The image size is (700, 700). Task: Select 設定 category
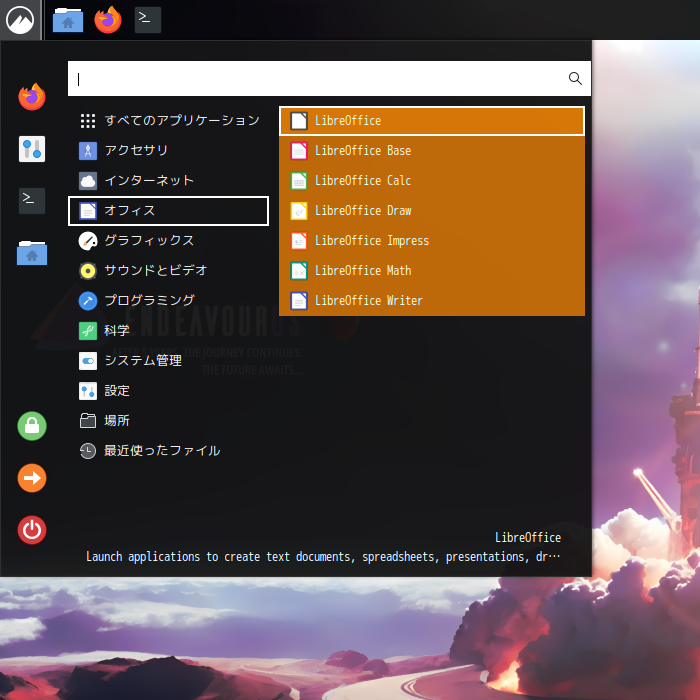click(168, 391)
